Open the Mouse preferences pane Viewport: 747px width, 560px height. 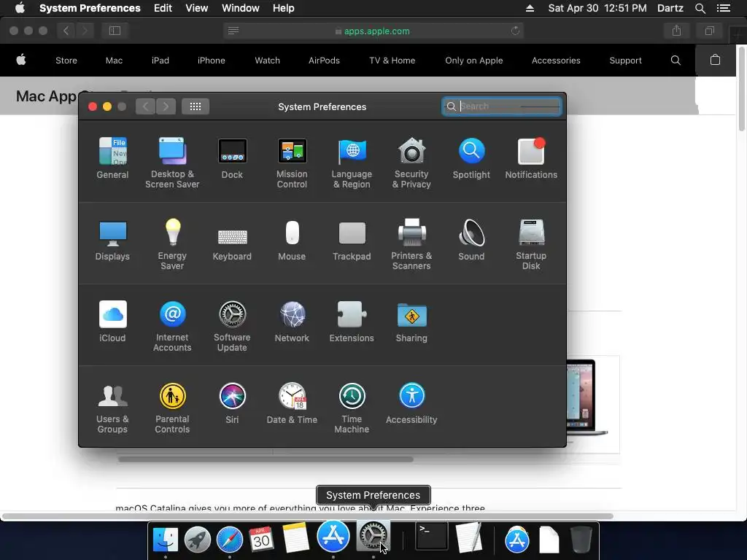292,240
